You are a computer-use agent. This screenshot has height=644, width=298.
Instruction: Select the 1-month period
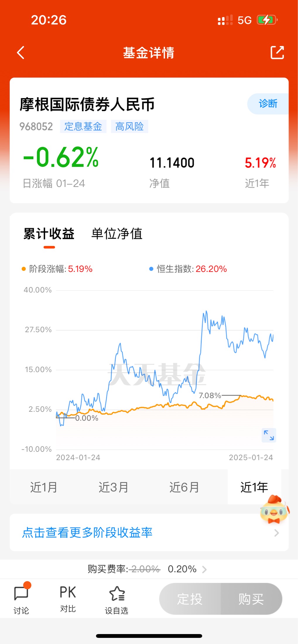coord(44,487)
